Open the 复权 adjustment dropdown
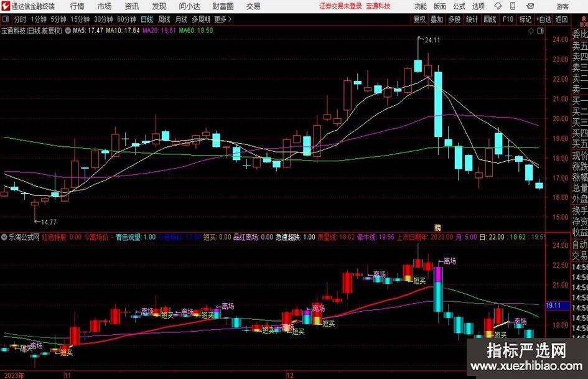 pos(420,19)
